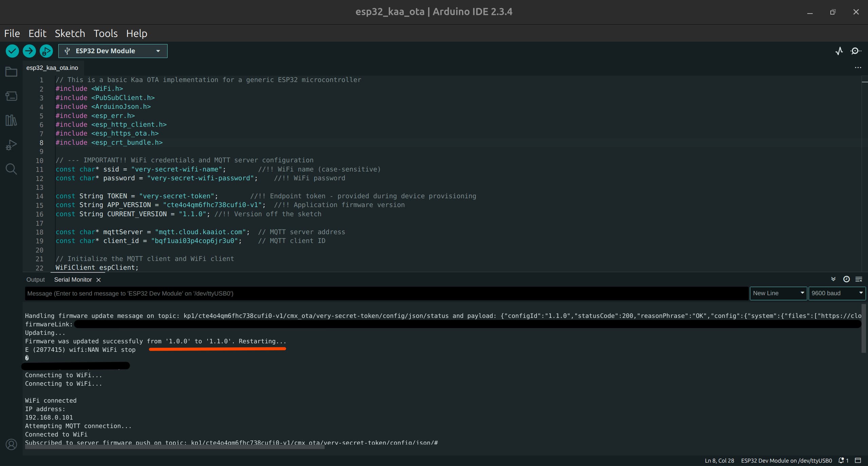This screenshot has height=466, width=868.
Task: Click line number 14 in the gutter
Action: tap(39, 196)
